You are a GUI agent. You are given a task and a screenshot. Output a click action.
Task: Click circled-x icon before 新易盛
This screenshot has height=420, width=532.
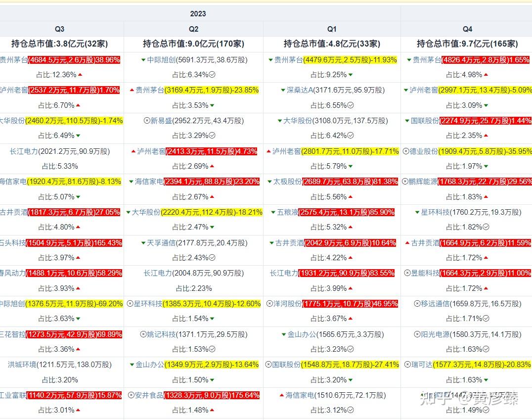tap(146, 121)
